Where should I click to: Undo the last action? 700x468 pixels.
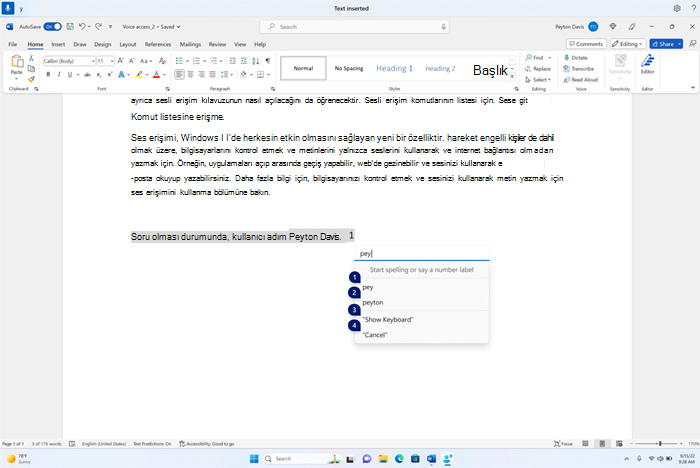pos(82,27)
